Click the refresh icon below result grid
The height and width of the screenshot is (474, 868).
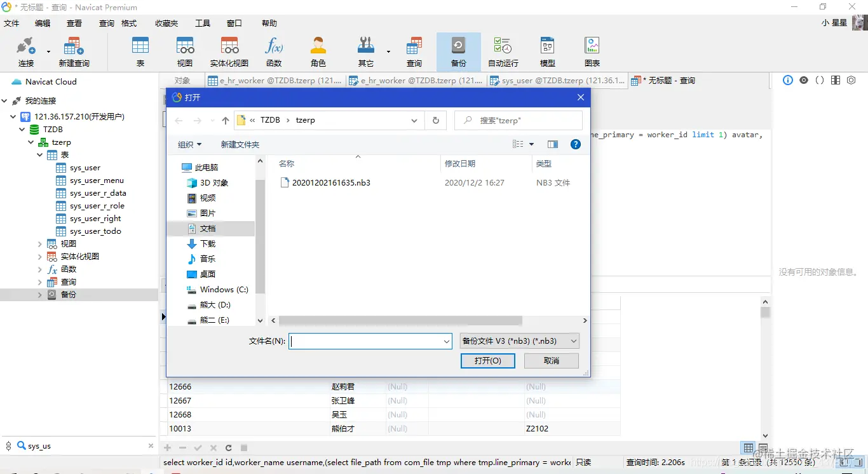tap(228, 448)
